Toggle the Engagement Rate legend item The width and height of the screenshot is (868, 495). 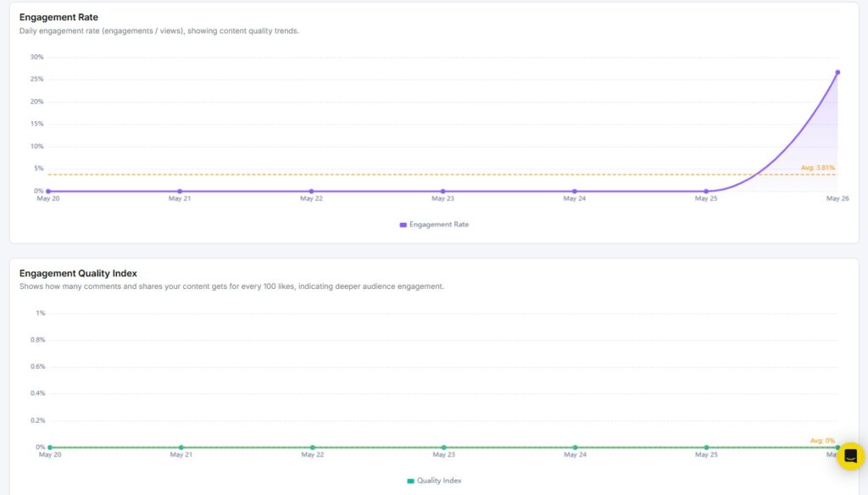coord(434,225)
